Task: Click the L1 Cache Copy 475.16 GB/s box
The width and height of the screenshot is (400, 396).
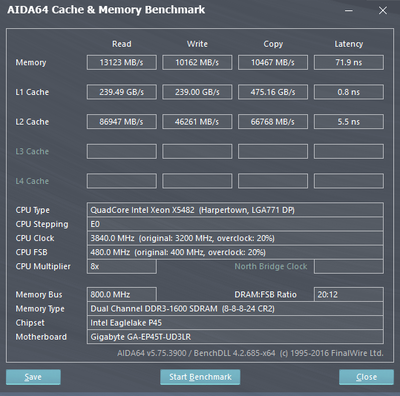Action: point(273,92)
